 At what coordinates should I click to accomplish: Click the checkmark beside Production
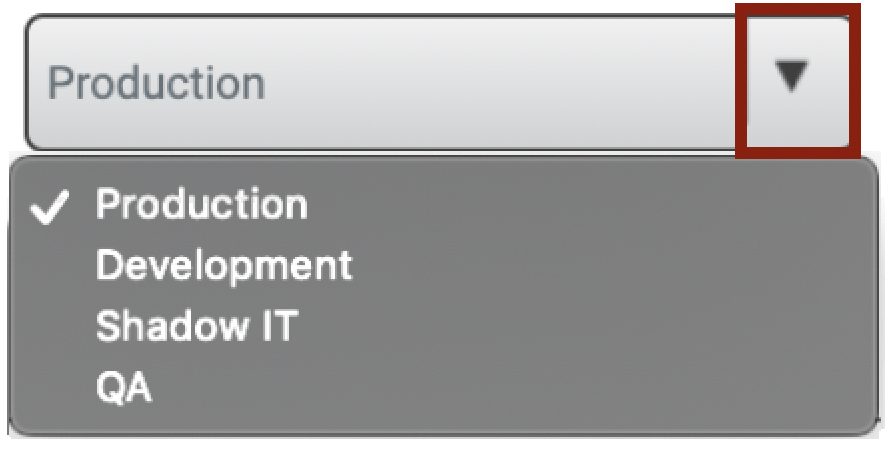[51, 206]
